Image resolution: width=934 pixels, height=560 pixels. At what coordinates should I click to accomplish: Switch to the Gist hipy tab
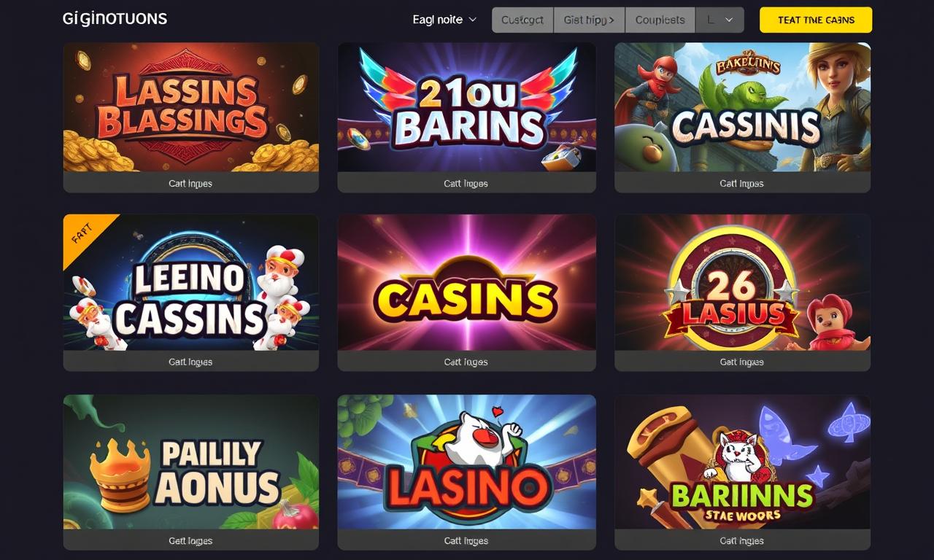point(589,20)
